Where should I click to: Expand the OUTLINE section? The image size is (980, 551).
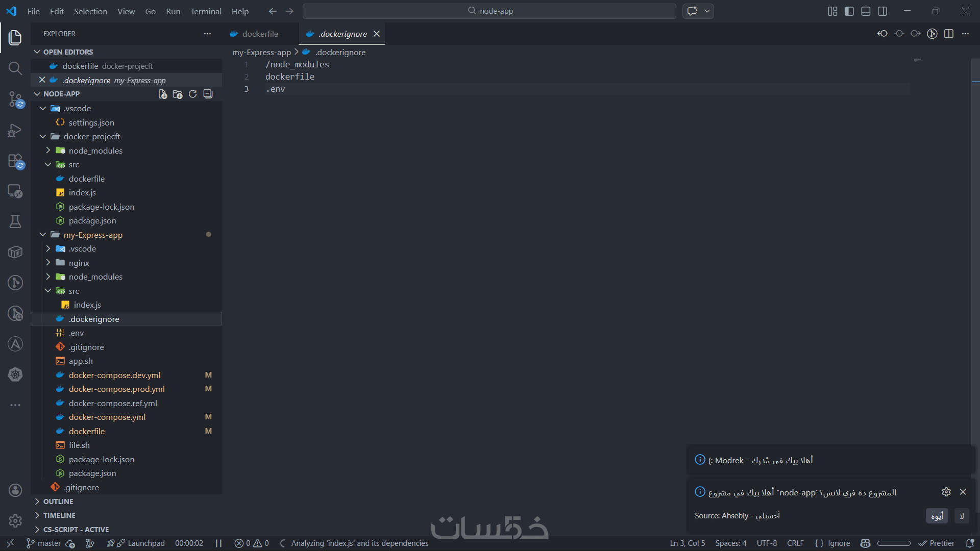[x=58, y=502]
